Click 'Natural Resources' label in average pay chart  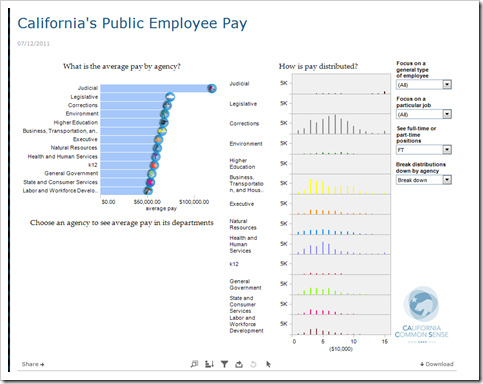tap(74, 148)
